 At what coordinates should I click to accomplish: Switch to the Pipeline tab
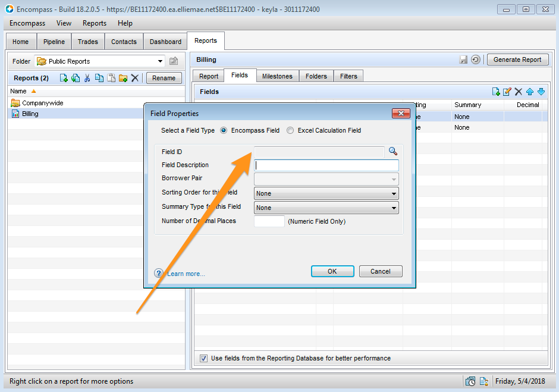pyautogui.click(x=54, y=42)
